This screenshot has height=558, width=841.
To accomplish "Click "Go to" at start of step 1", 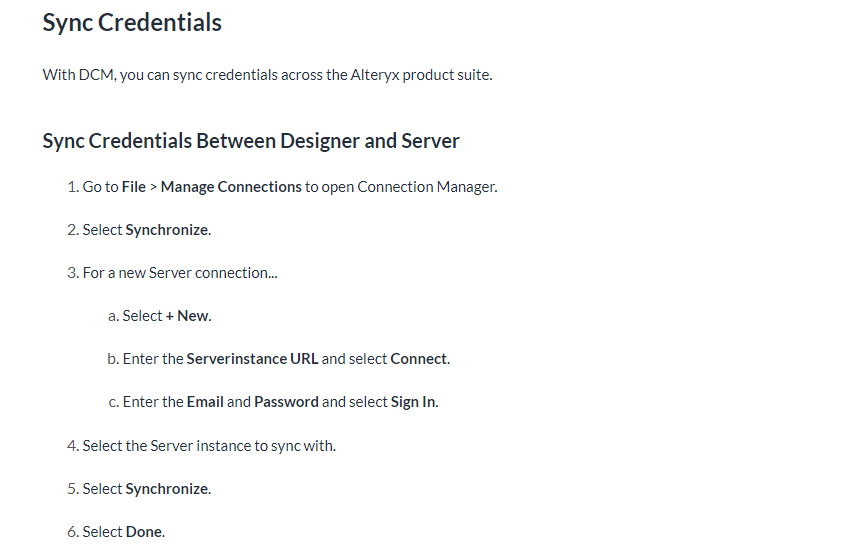I will 100,187.
